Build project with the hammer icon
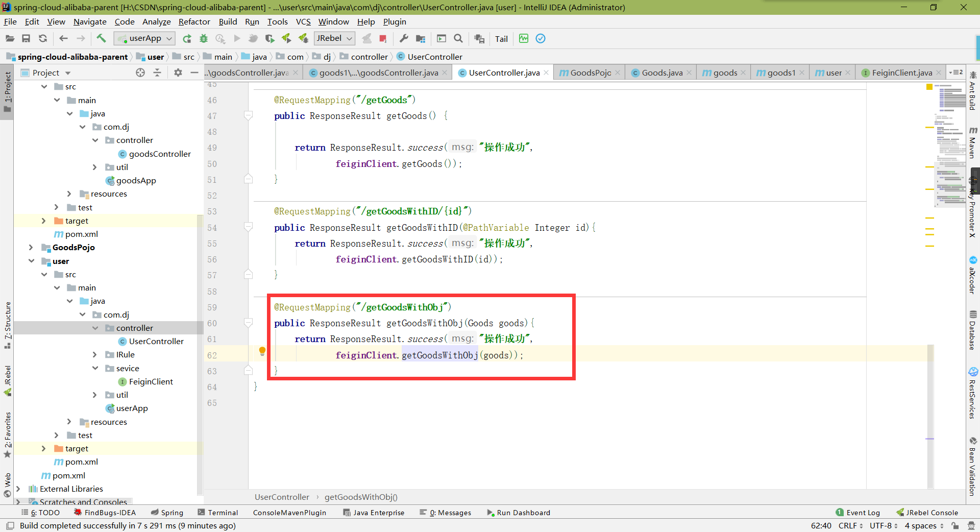 point(101,38)
